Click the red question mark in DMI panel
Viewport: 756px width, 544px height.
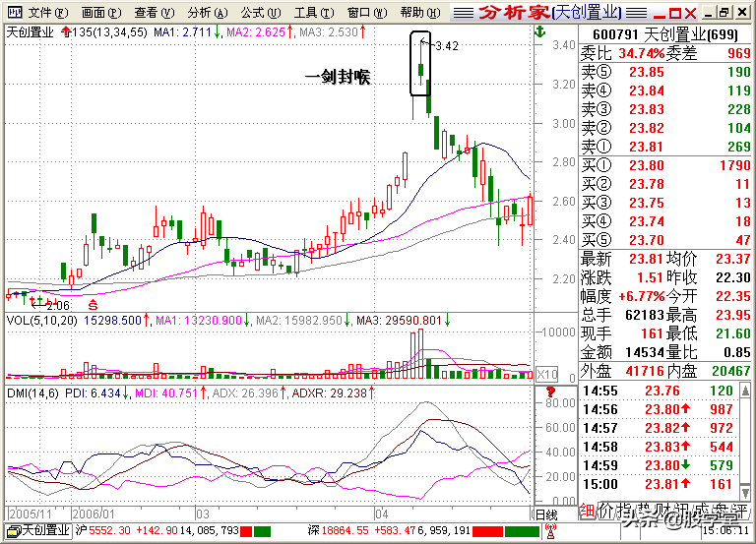point(538,394)
